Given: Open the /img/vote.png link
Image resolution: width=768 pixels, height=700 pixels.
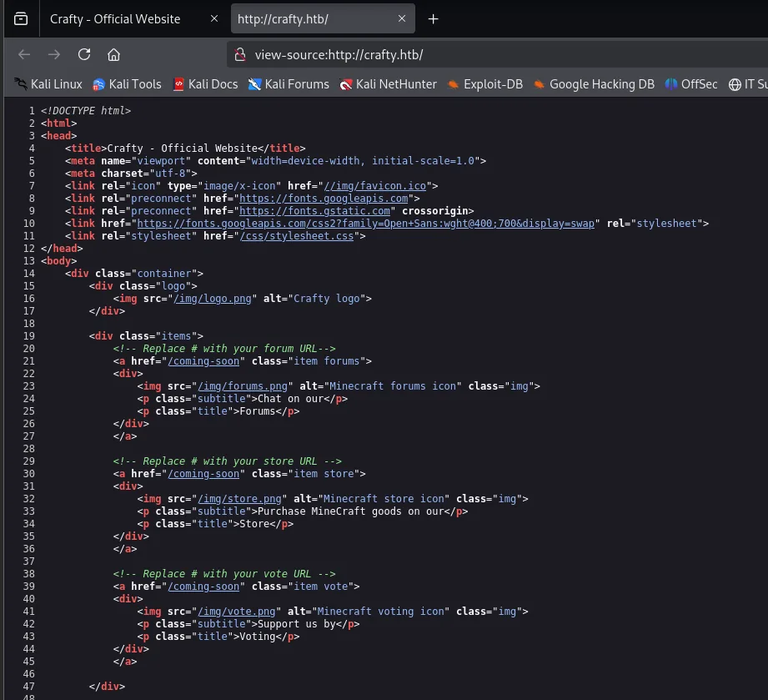Looking at the screenshot, I should (x=237, y=612).
